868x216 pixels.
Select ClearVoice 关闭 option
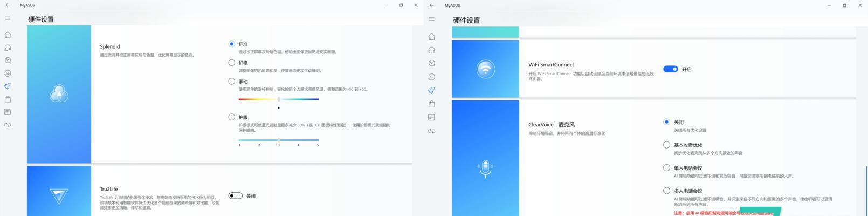pos(666,122)
